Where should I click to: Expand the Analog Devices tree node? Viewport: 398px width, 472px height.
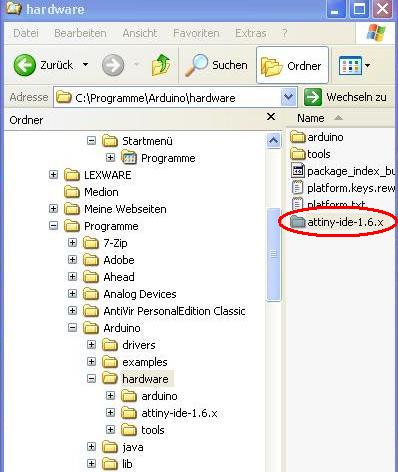pyautogui.click(x=72, y=294)
